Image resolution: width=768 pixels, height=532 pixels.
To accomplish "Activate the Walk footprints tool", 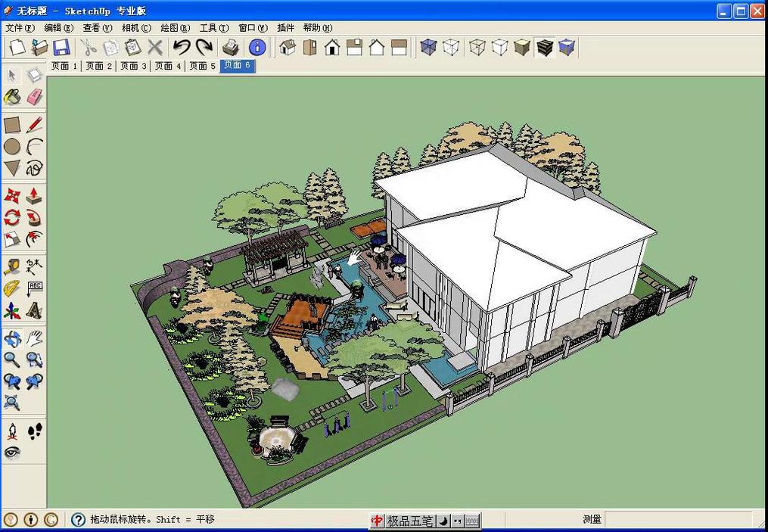I will [34, 431].
